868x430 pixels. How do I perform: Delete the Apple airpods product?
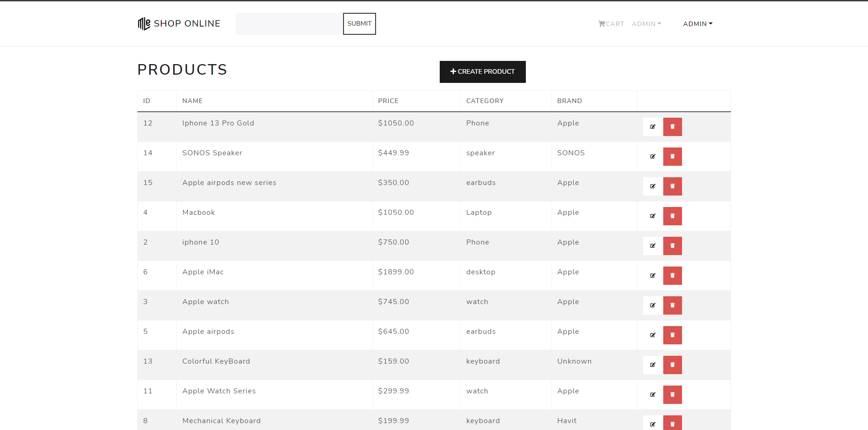point(672,335)
